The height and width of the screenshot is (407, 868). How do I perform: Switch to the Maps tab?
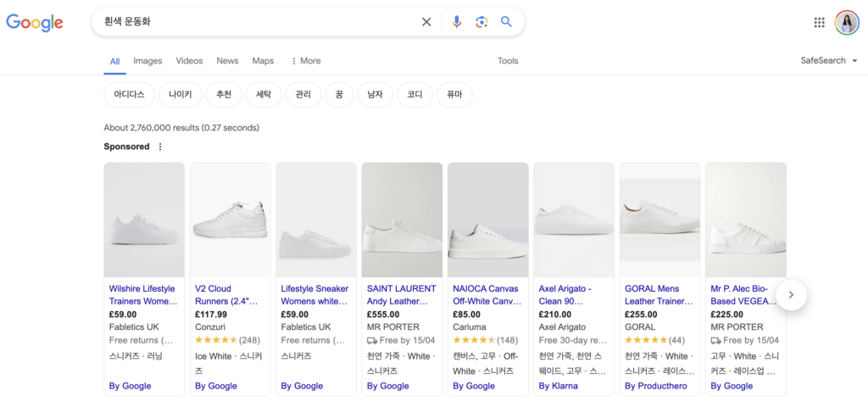tap(263, 61)
